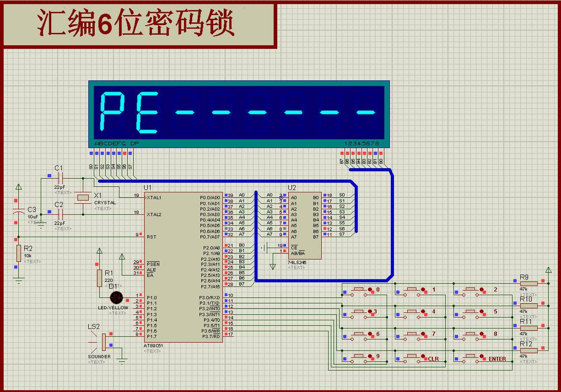Viewport: 561px width, 392px height.
Task: Click the ALE pin label on U1
Action: [x=151, y=270]
